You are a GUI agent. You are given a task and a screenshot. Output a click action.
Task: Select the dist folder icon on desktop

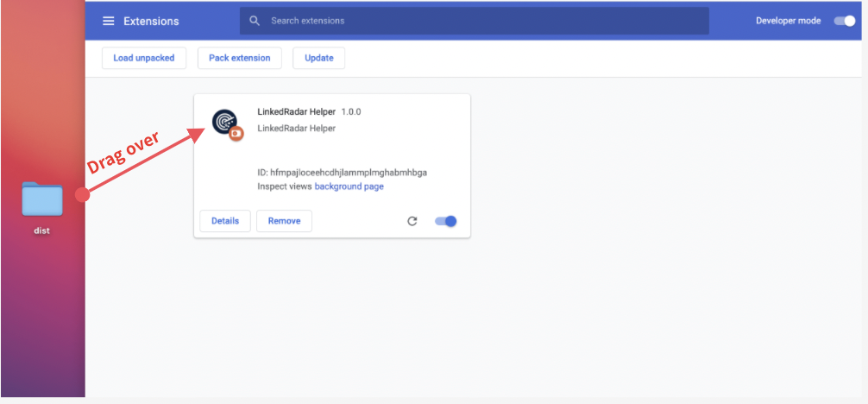click(41, 199)
